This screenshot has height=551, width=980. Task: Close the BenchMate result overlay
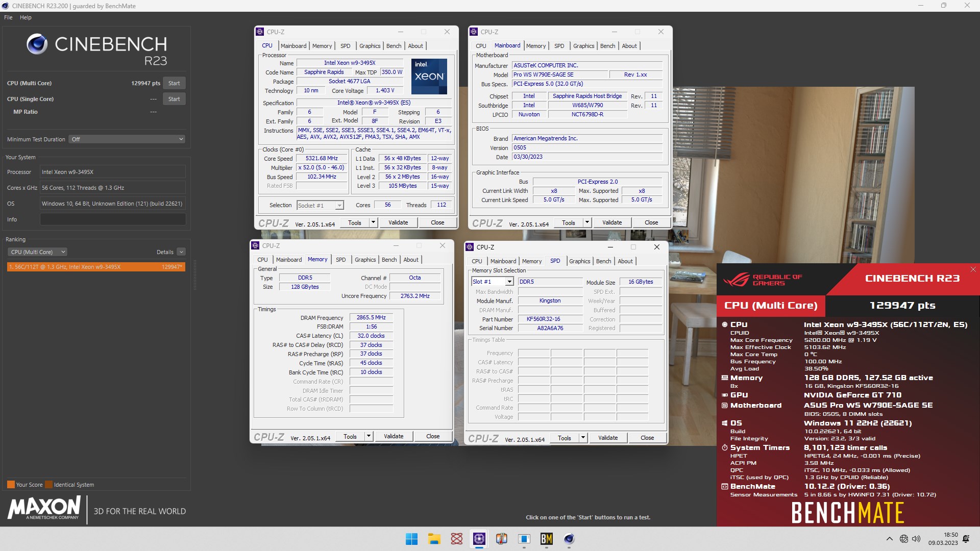pyautogui.click(x=973, y=269)
